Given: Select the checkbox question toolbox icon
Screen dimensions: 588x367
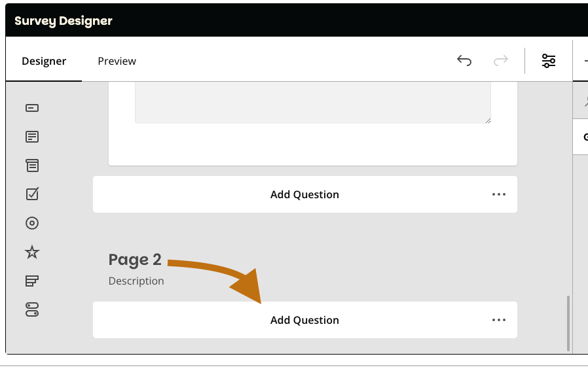Looking at the screenshot, I should [32, 194].
